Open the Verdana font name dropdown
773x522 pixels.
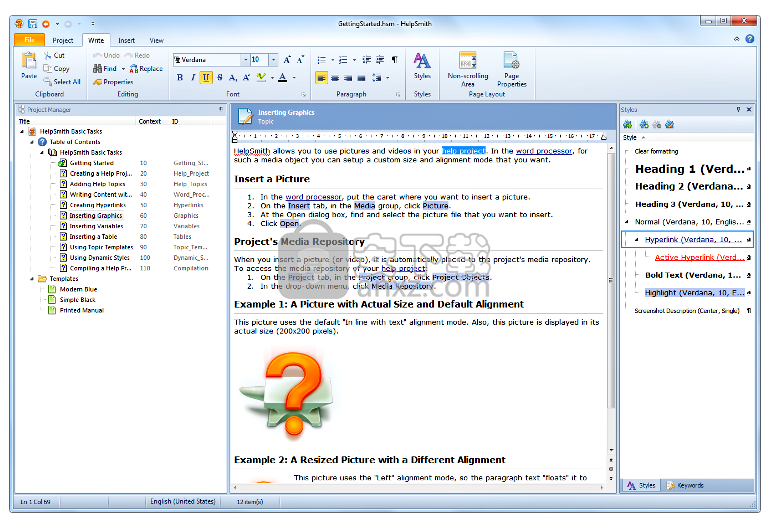246,60
